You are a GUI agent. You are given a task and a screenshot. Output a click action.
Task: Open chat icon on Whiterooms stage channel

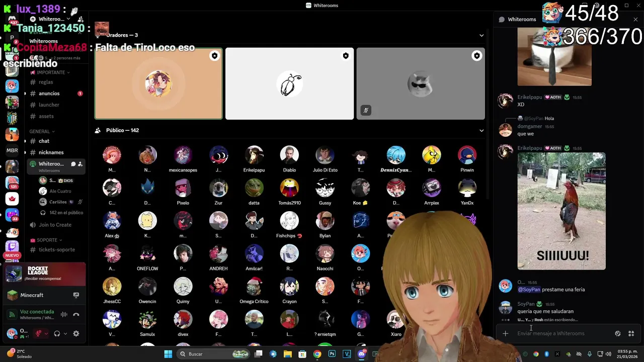pos(73,164)
